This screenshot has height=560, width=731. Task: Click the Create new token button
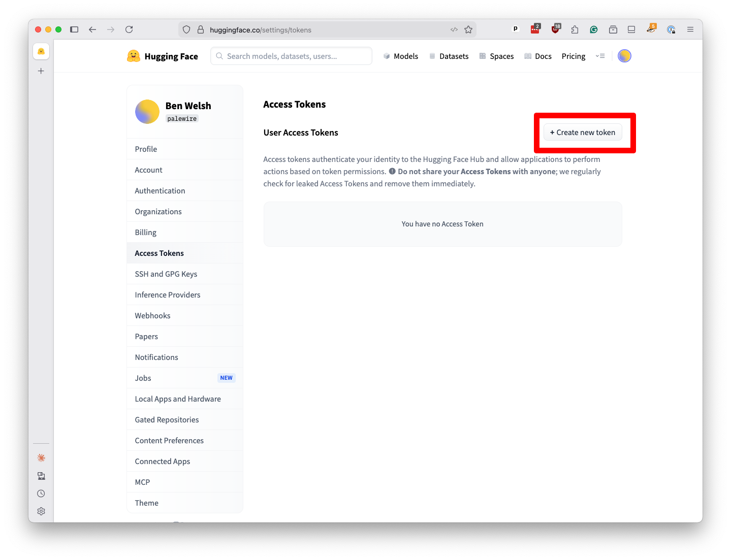click(x=583, y=132)
